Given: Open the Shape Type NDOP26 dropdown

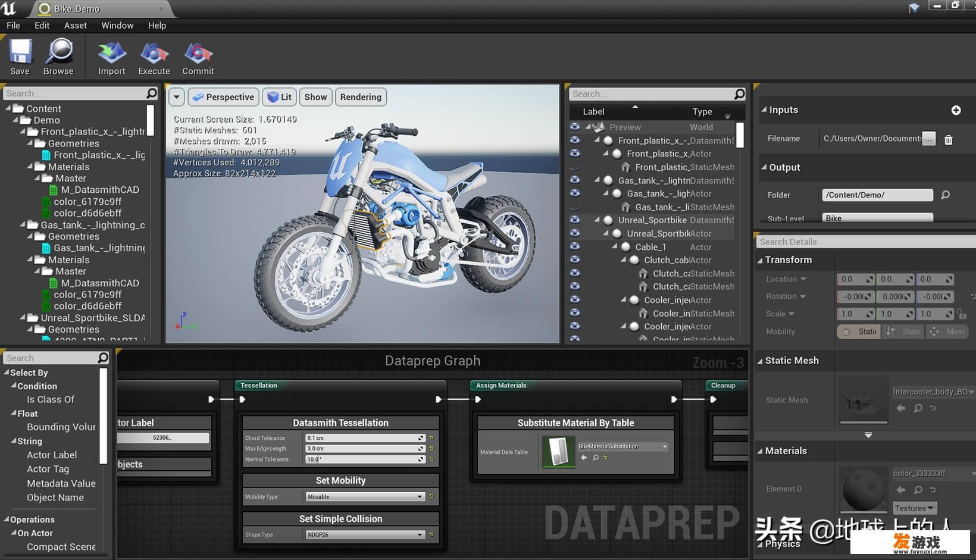Looking at the screenshot, I should [365, 534].
